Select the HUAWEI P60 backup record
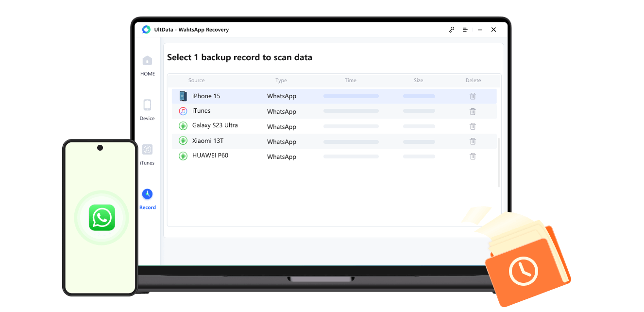The width and height of the screenshot is (644, 312). tap(210, 156)
